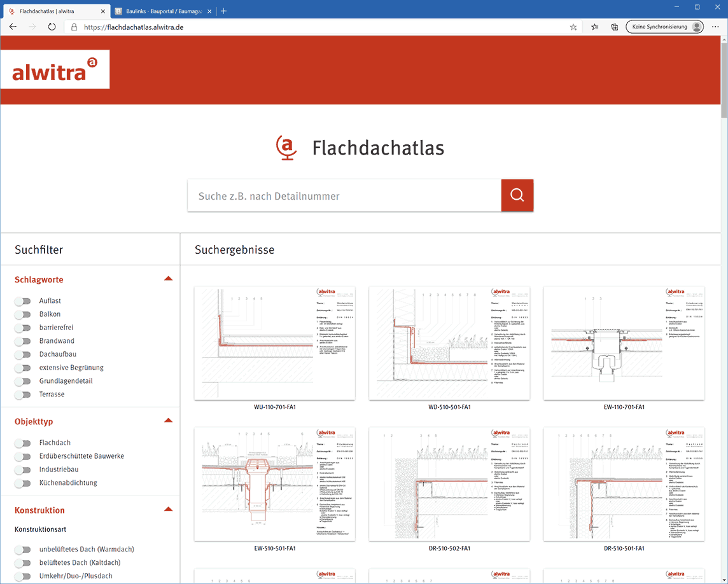
Task: Enable the Küchenabdichtung toggle
Action: pyautogui.click(x=22, y=483)
